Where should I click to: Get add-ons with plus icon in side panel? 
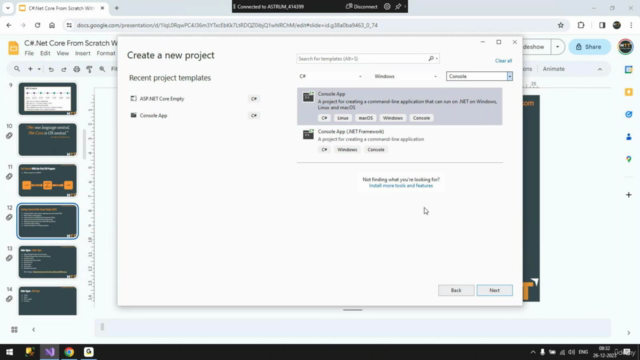629,195
